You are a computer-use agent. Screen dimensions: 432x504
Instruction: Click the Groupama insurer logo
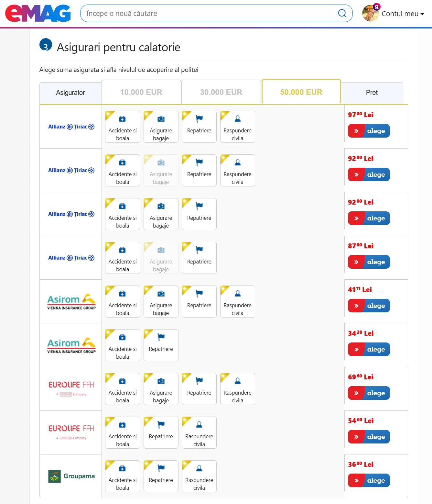pyautogui.click(x=71, y=476)
